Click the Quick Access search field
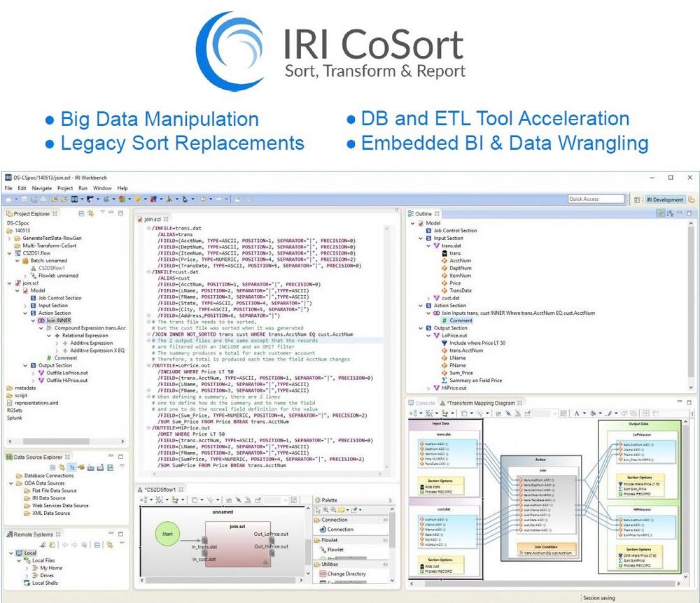 [596, 199]
